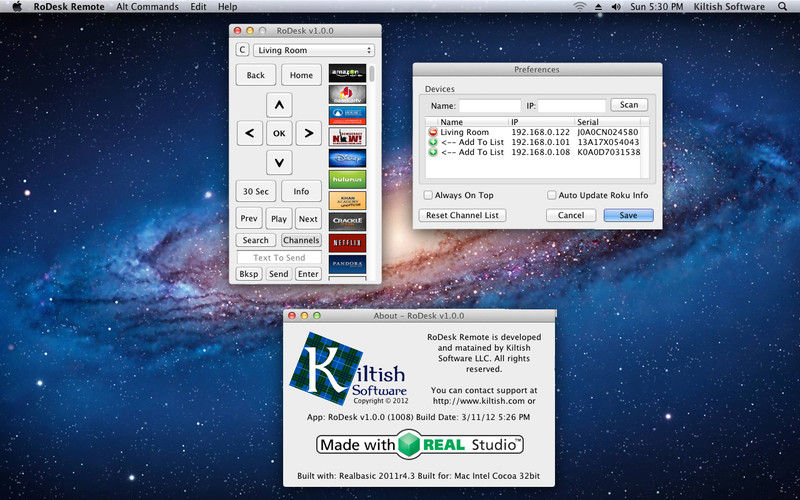
Task: Click the volume icon in menu bar
Action: pyautogui.click(x=616, y=7)
